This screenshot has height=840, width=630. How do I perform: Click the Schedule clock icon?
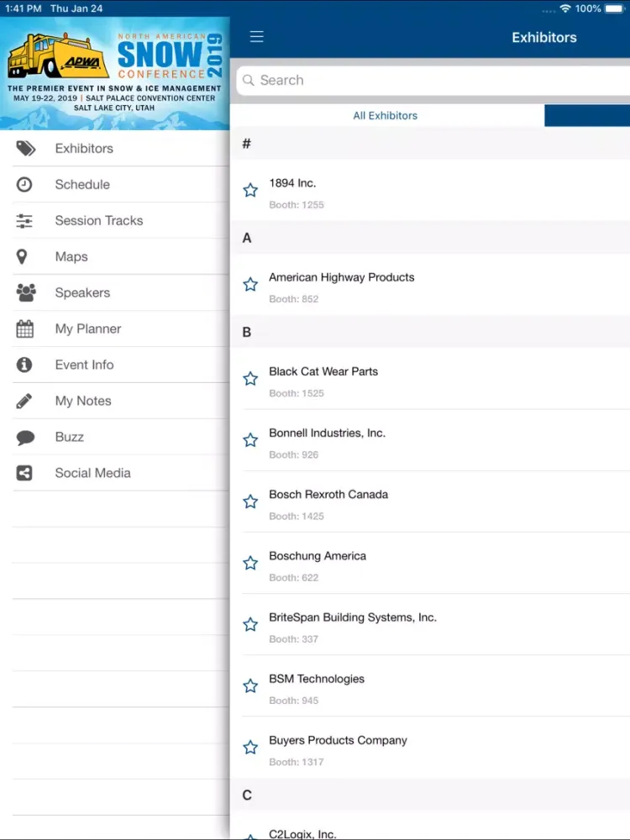[x=24, y=184]
